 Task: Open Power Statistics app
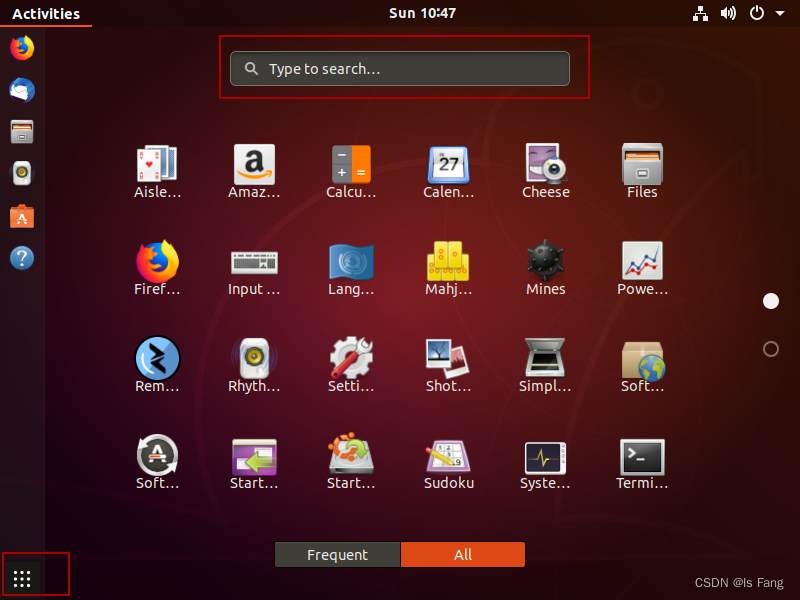click(x=642, y=268)
